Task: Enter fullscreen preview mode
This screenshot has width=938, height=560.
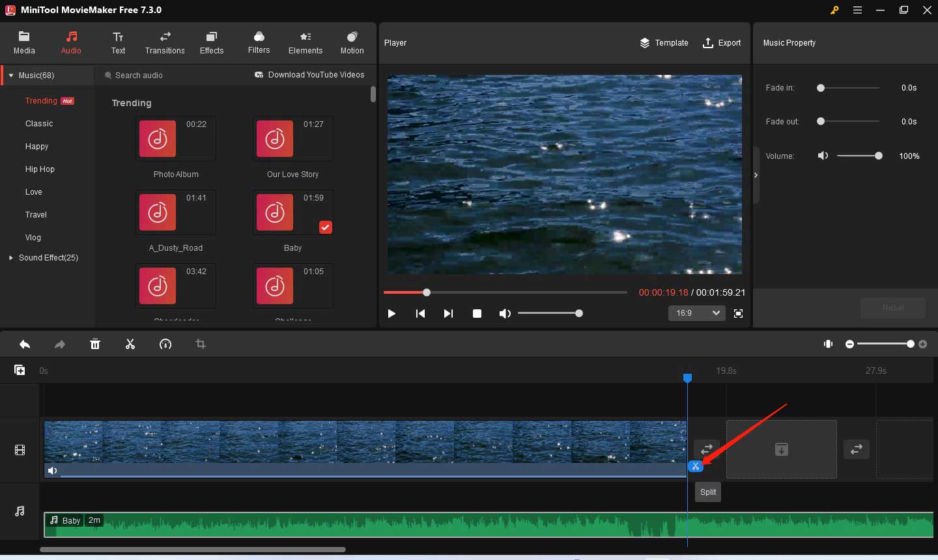Action: [x=738, y=313]
